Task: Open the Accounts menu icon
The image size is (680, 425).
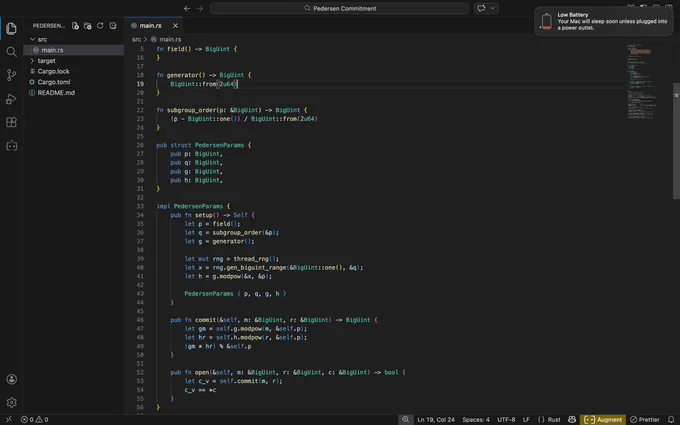Action: tap(11, 379)
